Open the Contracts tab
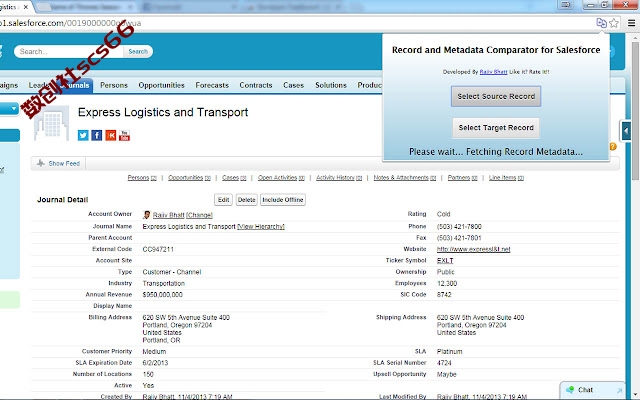The width and height of the screenshot is (640, 400). [x=256, y=85]
